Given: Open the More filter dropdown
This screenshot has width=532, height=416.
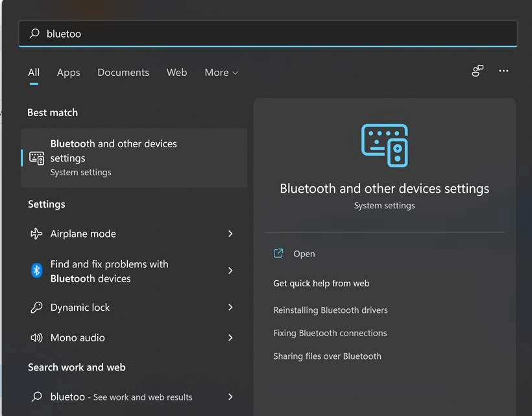Looking at the screenshot, I should (221, 72).
